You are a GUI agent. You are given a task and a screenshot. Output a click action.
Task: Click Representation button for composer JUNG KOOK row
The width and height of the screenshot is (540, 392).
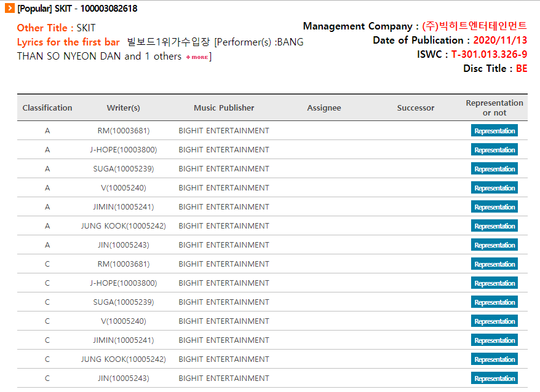click(494, 359)
